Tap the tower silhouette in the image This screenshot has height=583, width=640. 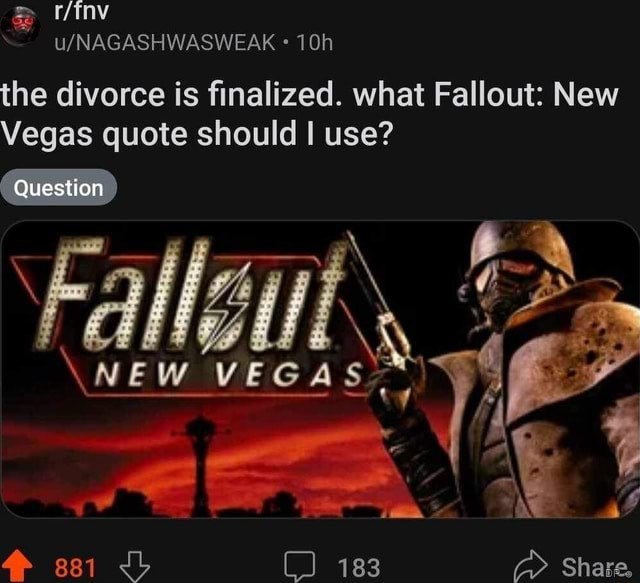tap(200, 465)
